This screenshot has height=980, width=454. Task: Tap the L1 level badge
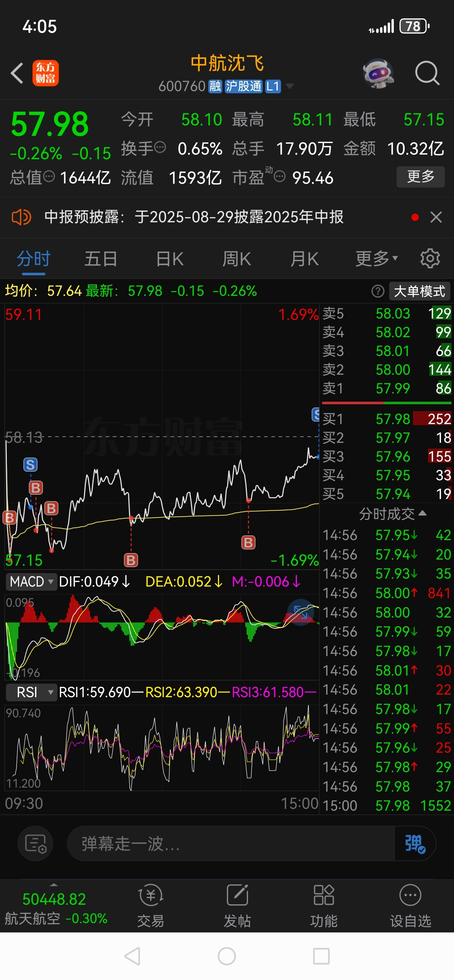click(x=272, y=86)
